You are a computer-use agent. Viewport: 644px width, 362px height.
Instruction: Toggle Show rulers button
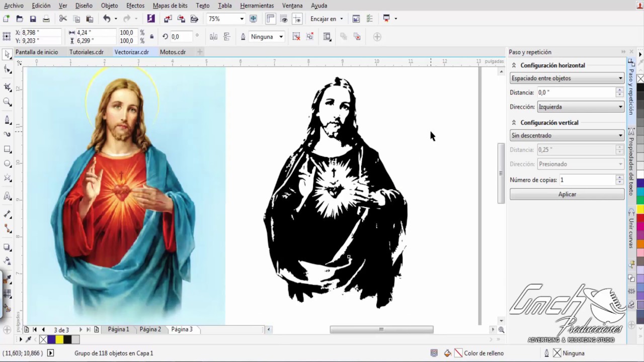coord(271,19)
